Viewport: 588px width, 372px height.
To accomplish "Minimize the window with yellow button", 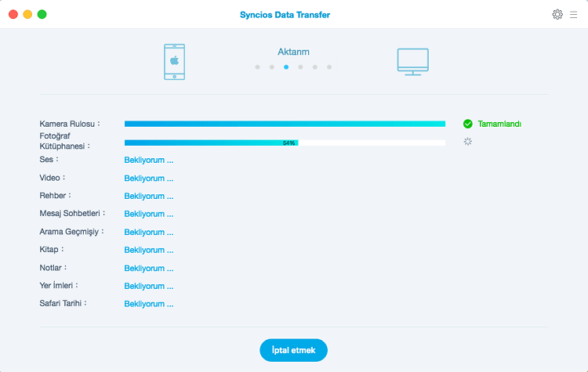I will click(27, 14).
